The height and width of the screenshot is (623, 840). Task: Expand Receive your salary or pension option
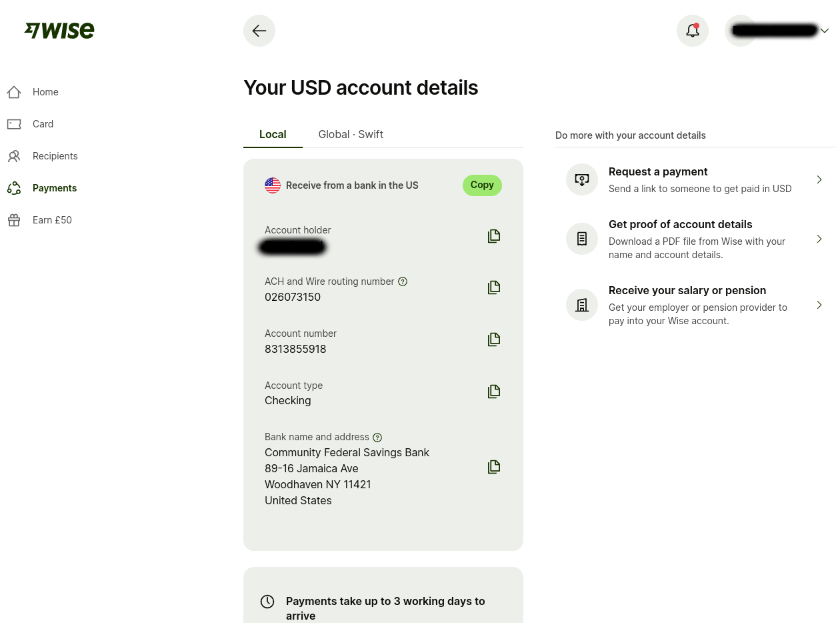[819, 305]
